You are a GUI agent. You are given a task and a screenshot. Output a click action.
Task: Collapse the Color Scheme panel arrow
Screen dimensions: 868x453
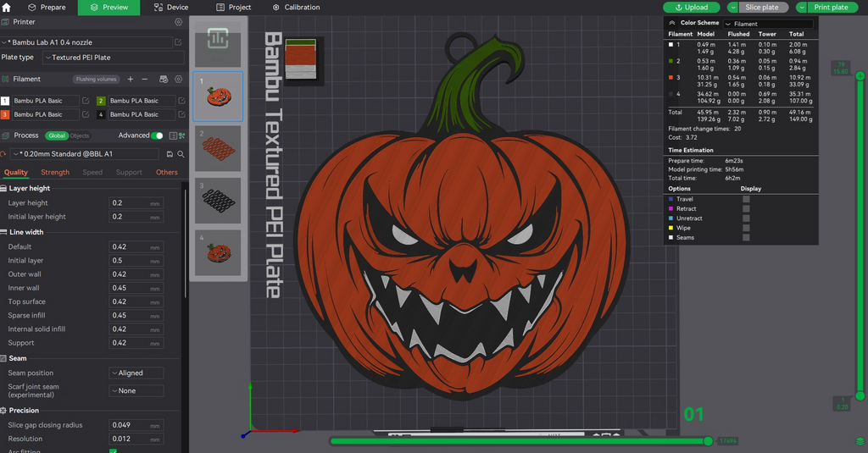click(672, 23)
